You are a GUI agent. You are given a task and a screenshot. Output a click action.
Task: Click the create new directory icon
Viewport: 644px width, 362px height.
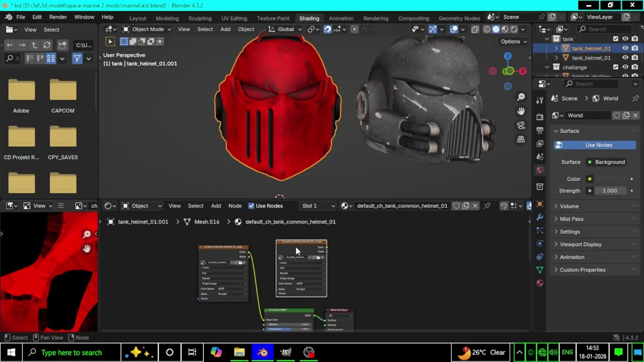tap(62, 45)
